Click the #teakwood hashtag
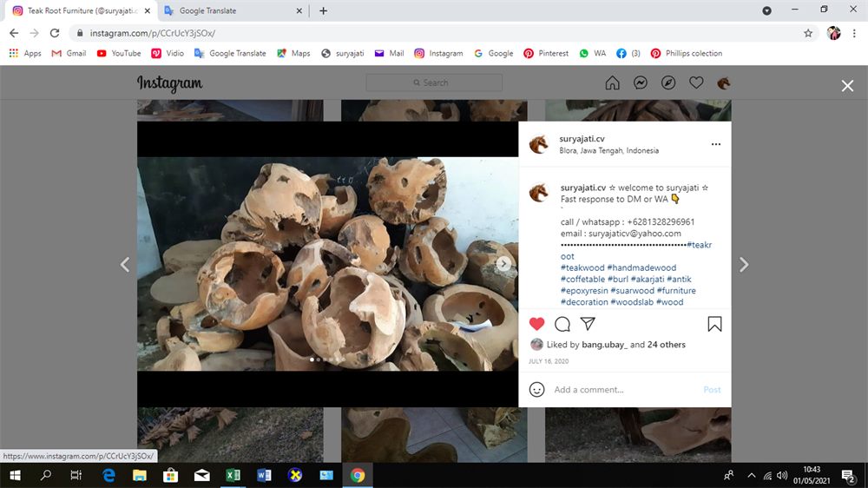This screenshot has height=488, width=868. click(582, 267)
